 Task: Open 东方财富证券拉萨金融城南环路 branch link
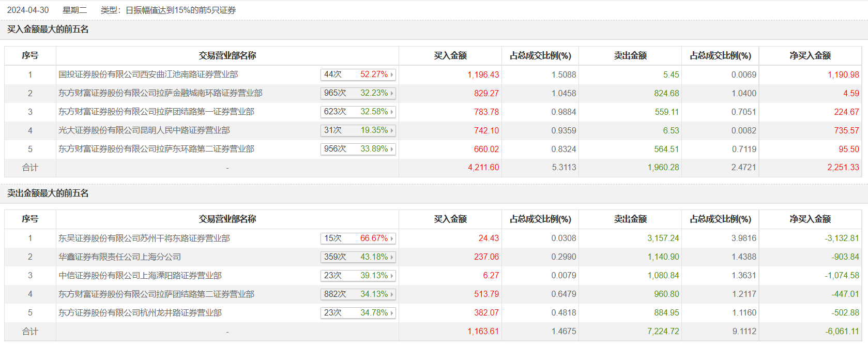[160, 93]
